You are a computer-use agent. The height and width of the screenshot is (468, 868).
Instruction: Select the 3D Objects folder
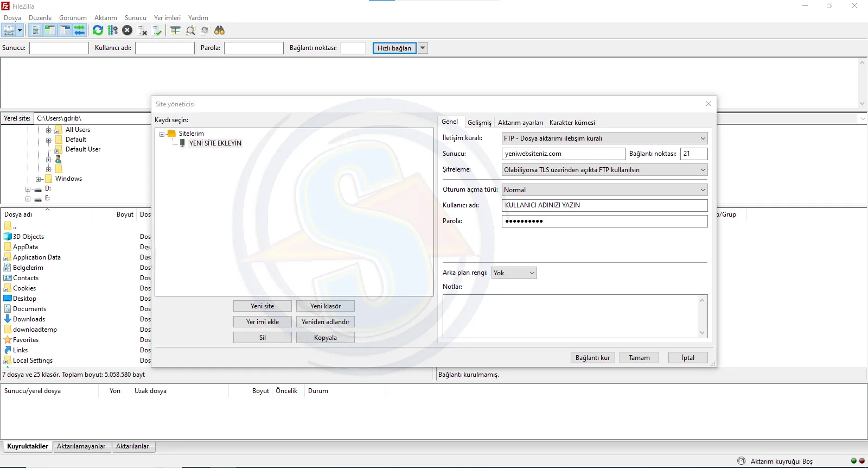click(28, 237)
